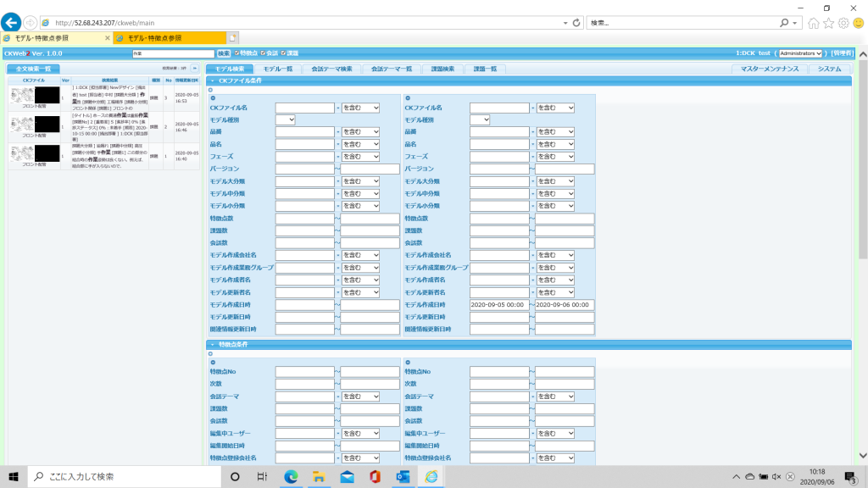868x488 pixels.
Task: Open the マスターメンテナンス button
Action: 770,69
